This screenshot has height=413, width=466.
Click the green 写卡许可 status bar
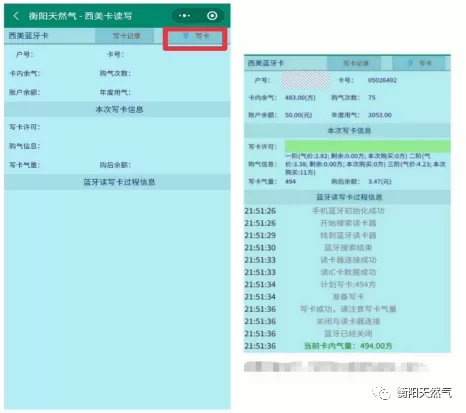[x=367, y=146]
